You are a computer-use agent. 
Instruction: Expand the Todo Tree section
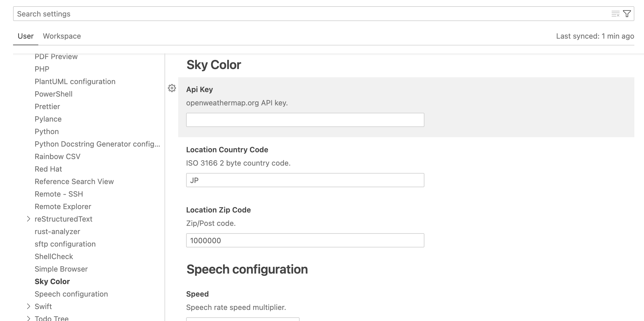28,318
